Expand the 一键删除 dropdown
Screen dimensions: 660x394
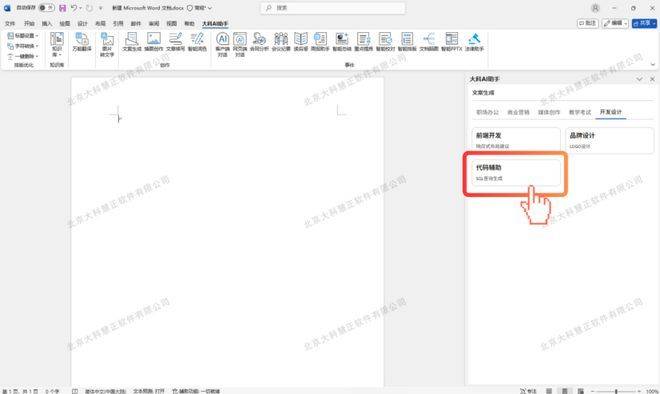tap(23, 56)
